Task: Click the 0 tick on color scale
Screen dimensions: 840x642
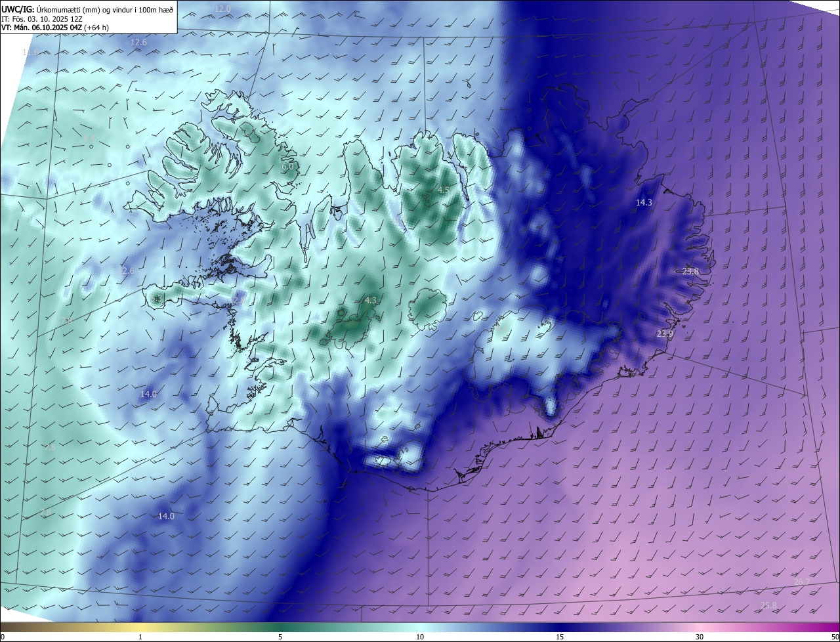Action: (3, 637)
